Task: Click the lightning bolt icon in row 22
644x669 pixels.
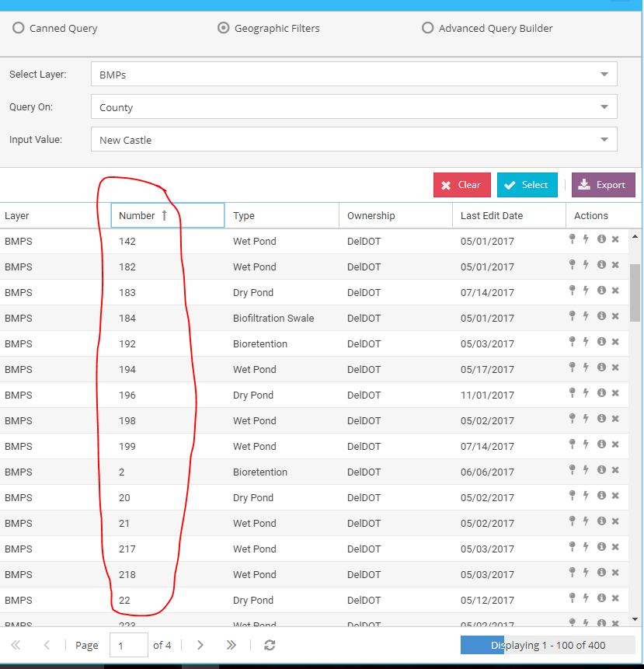Action: (586, 598)
